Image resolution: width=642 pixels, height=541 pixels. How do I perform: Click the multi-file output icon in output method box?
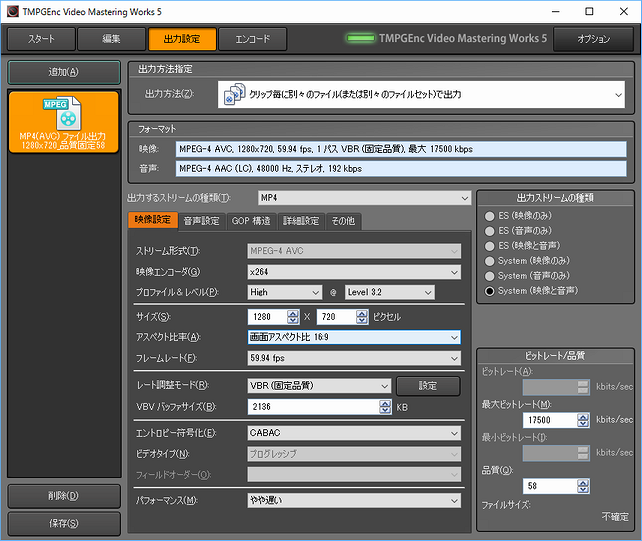pyautogui.click(x=235, y=94)
